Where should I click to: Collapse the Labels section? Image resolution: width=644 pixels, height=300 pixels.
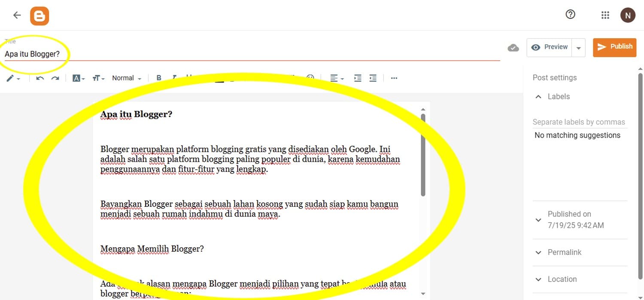538,97
